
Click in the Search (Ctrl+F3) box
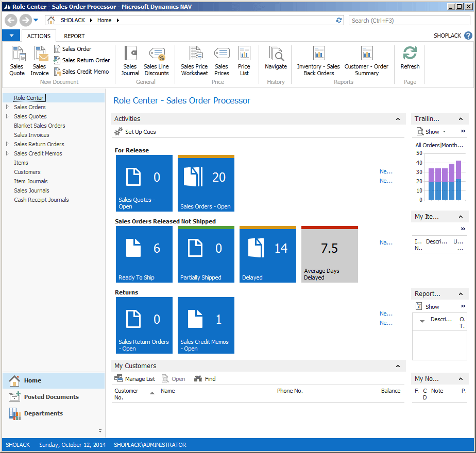click(409, 20)
